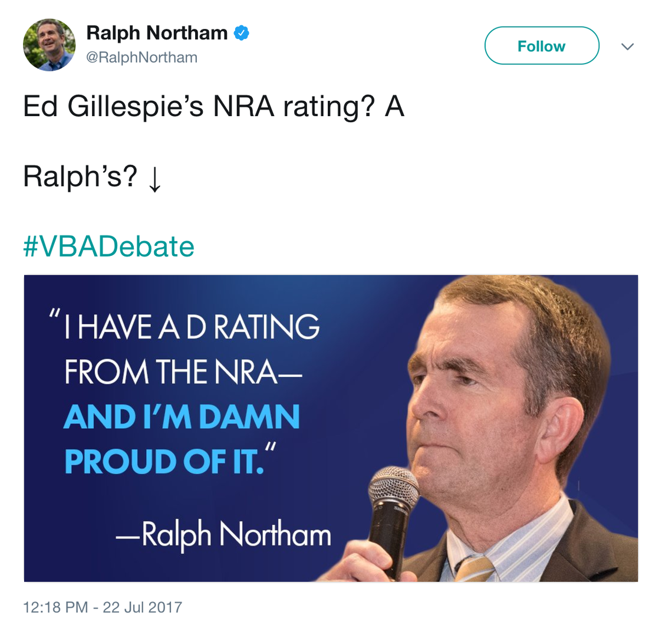This screenshot has height=618, width=672.
Task: Open the tweet timestamp 12:18 PM
Action: coord(55,607)
